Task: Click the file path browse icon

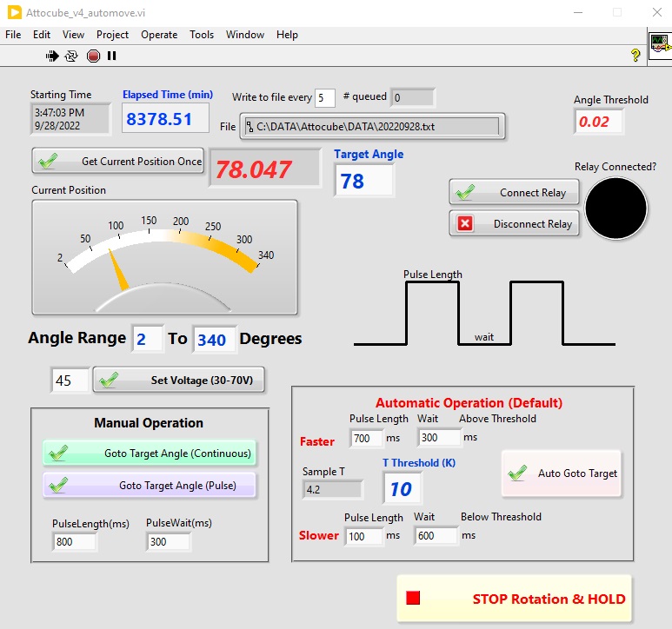Action: 250,127
